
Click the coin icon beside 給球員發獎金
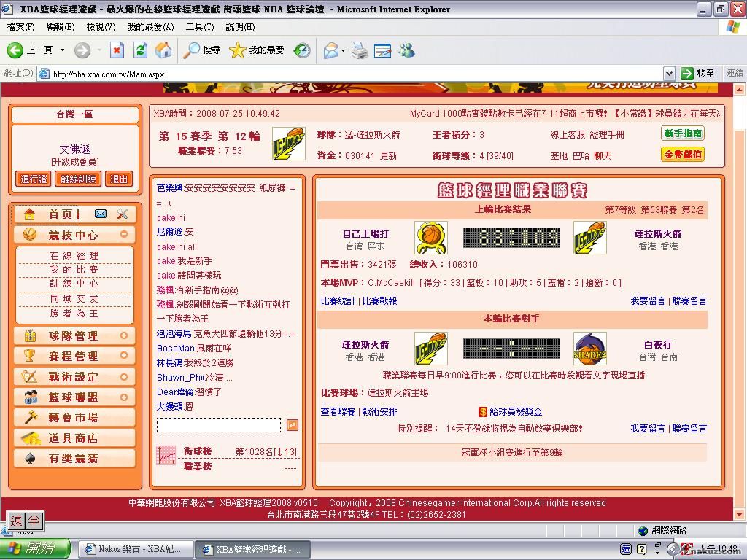[x=483, y=412]
